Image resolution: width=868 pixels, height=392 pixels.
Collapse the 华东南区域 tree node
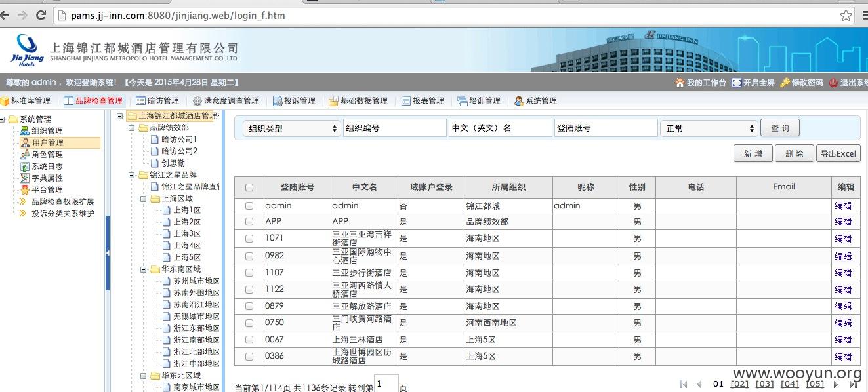point(144,269)
